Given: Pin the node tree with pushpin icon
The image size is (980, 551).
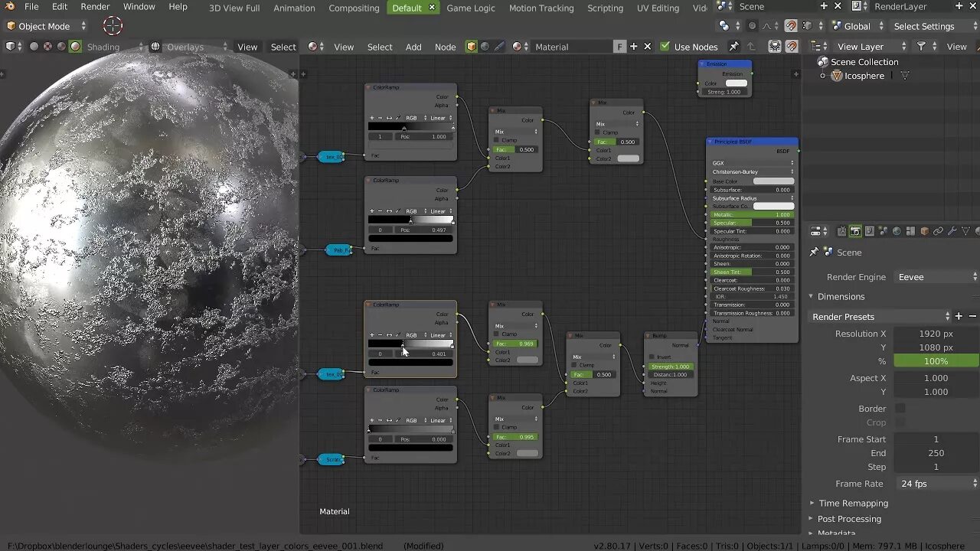Looking at the screenshot, I should click(733, 47).
